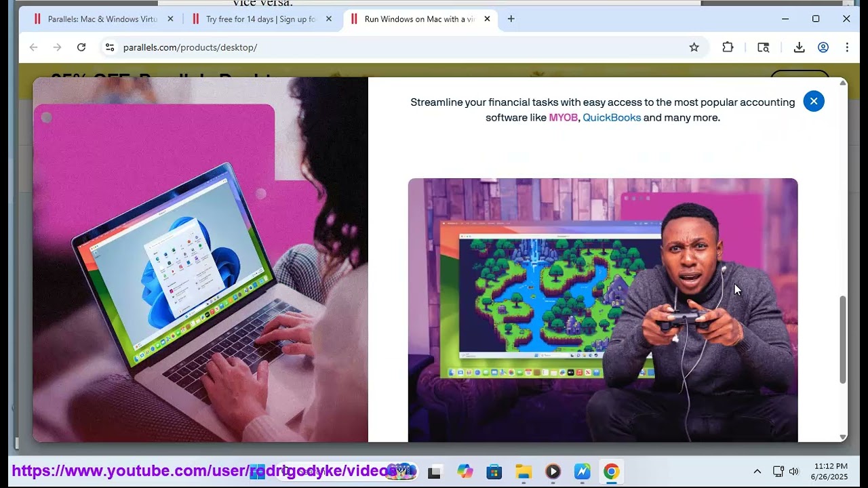
Task: Close the 'Try free for 14 days' tab
Action: click(x=329, y=19)
